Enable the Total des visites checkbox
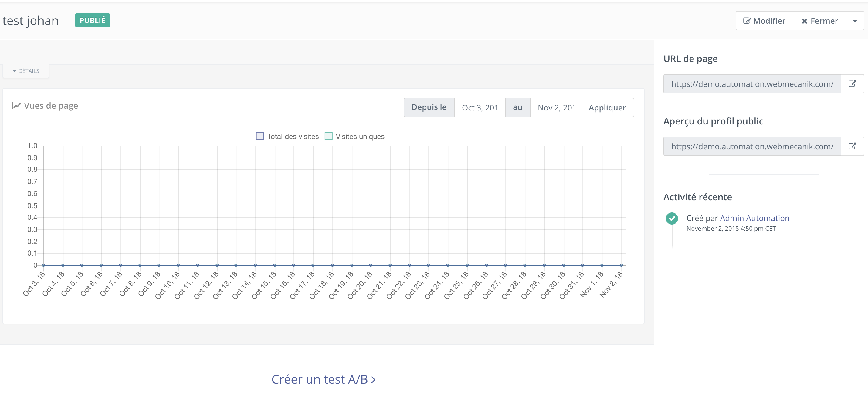 coord(259,136)
